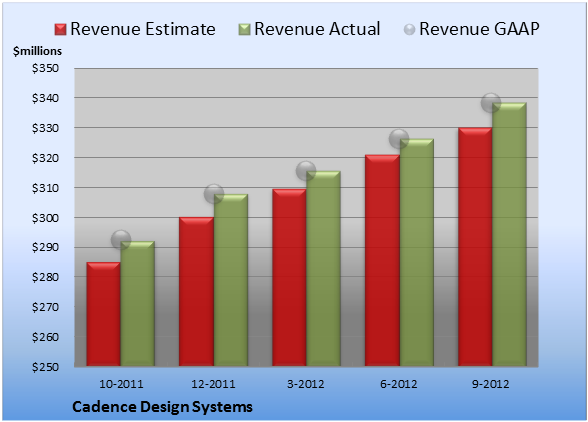588x422 pixels.
Task: Select the green actual bar for 9-2012
Action: click(x=509, y=234)
